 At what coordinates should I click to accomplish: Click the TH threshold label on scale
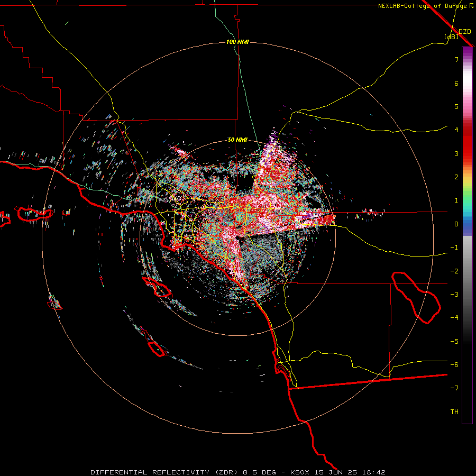[x=454, y=412]
